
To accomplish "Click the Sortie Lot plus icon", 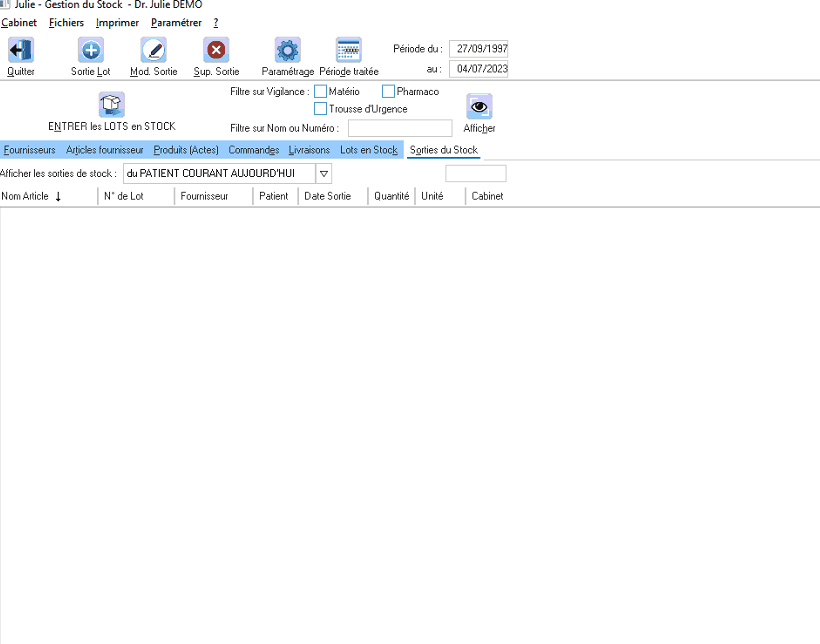I will 90,50.
